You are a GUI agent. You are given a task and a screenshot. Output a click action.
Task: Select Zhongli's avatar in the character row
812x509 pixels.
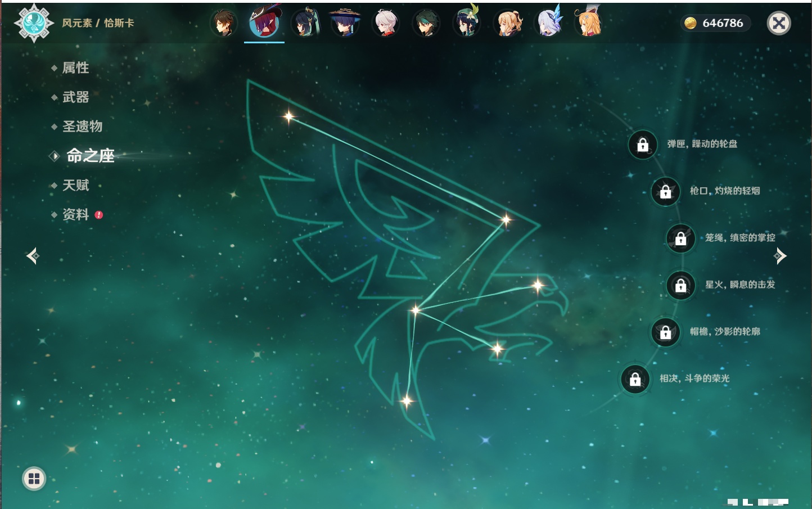point(223,24)
